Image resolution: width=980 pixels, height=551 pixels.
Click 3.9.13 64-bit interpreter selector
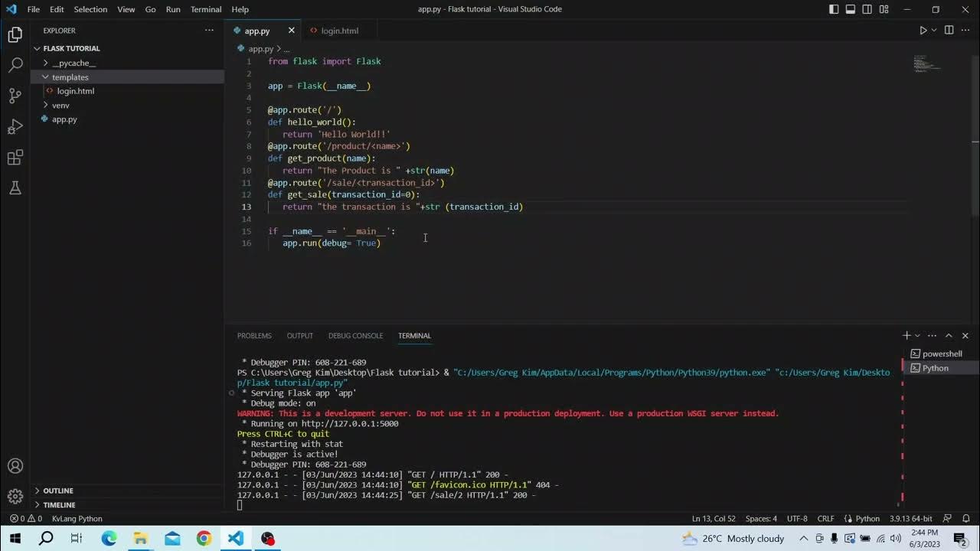pyautogui.click(x=911, y=518)
